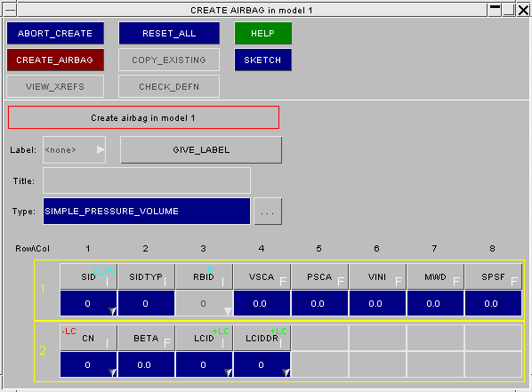Click the SPSF column header
532x392 pixels.
(x=493, y=276)
